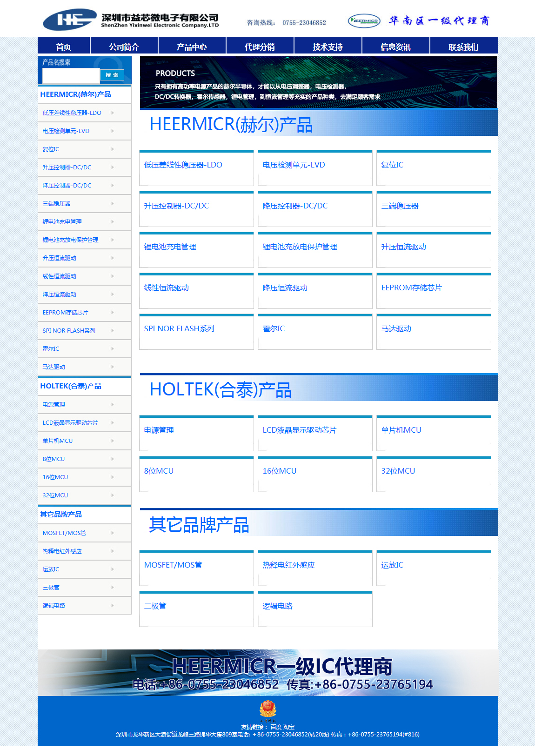Click the Shenzhen Yixinwei company logo
The height and width of the screenshot is (756, 535).
131,20
